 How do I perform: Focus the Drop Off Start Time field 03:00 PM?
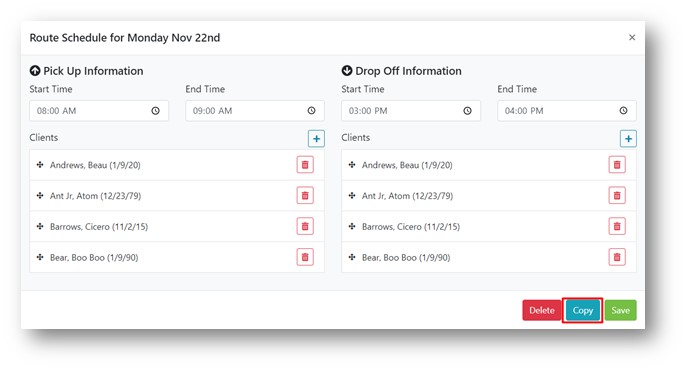(411, 111)
